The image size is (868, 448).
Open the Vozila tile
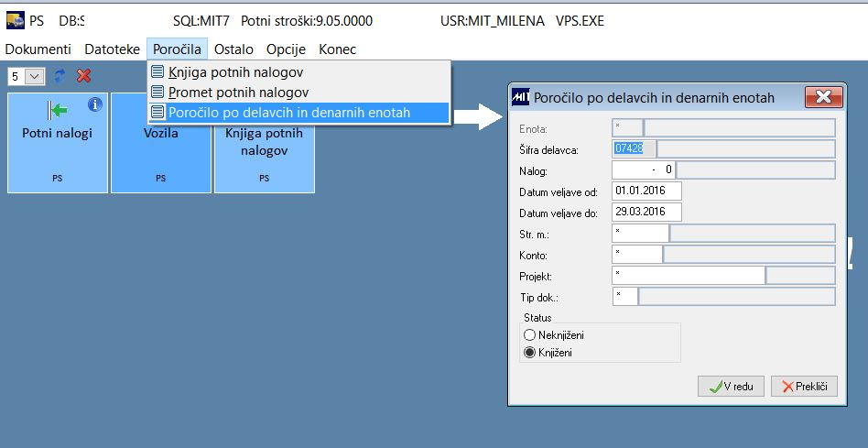161,143
